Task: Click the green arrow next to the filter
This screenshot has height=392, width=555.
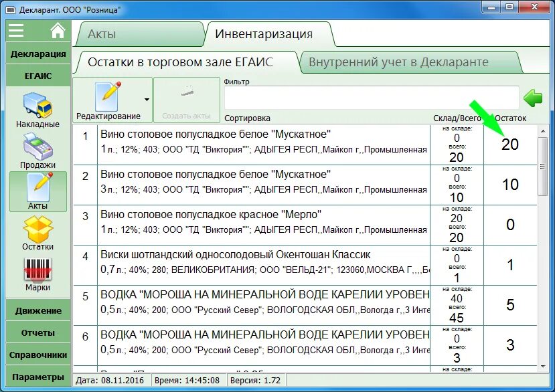Action: pyautogui.click(x=533, y=98)
